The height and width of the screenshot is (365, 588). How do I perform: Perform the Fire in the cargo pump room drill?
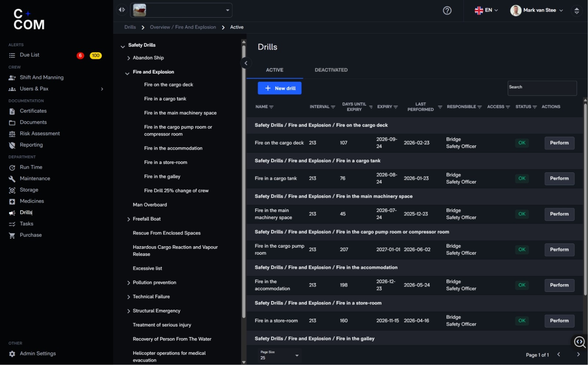pyautogui.click(x=559, y=250)
